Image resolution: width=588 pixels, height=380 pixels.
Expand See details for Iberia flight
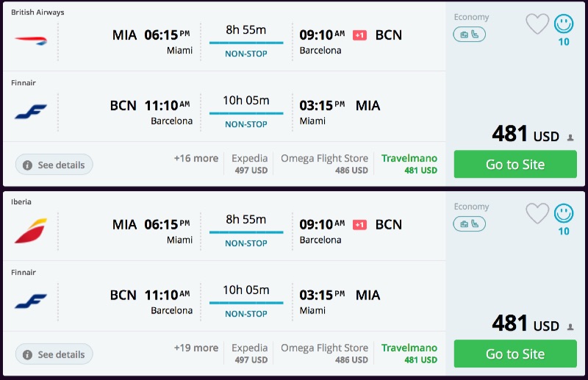pyautogui.click(x=54, y=354)
